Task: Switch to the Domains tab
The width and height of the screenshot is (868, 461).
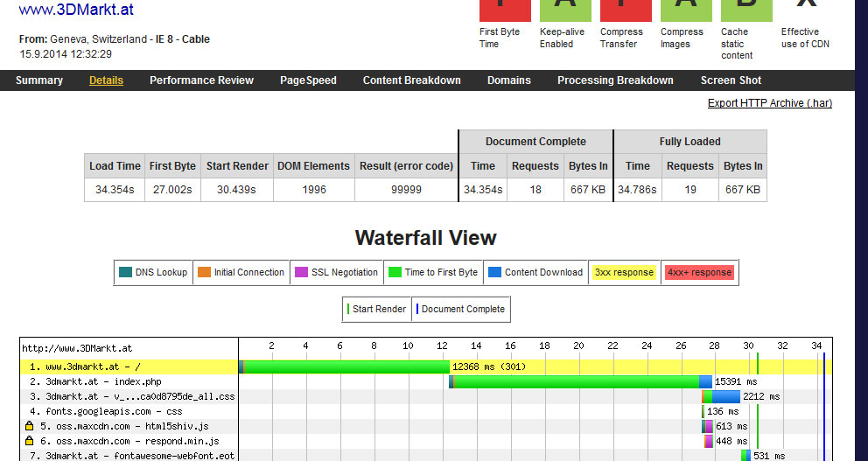Action: tap(508, 80)
